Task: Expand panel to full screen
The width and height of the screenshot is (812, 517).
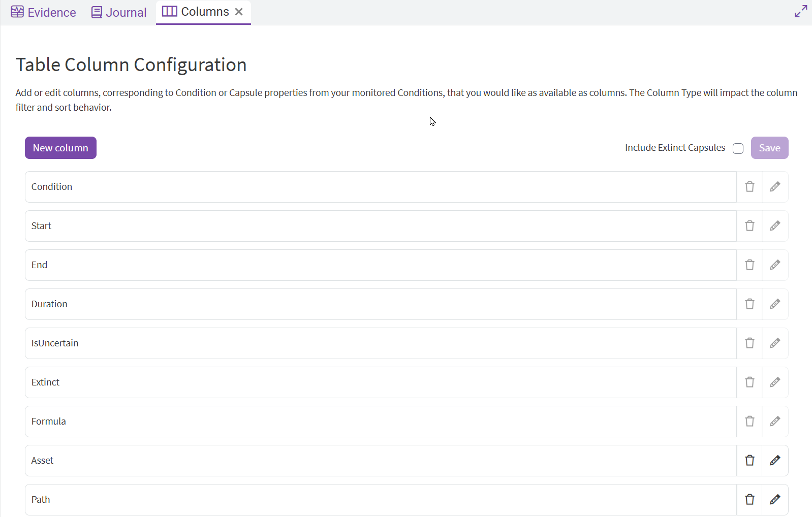Action: click(x=801, y=11)
